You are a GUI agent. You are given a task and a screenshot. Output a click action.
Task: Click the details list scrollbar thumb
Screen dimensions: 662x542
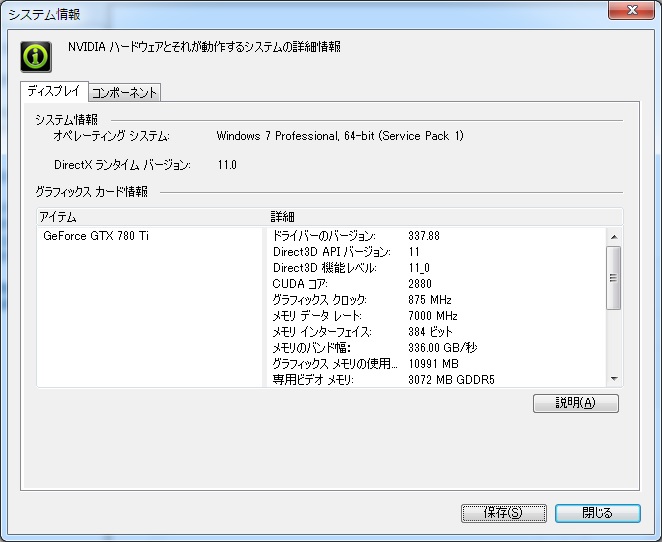(x=614, y=278)
